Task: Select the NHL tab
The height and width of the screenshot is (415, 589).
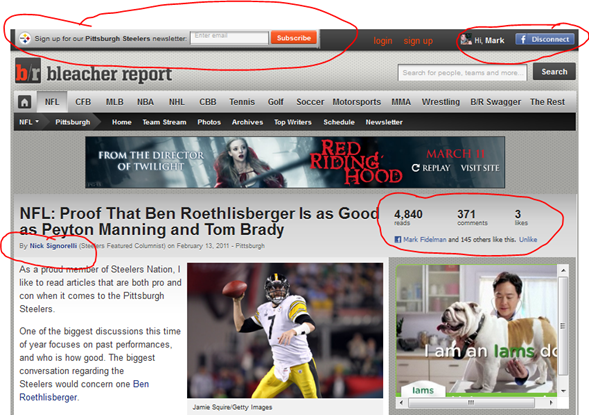Action: 177,102
